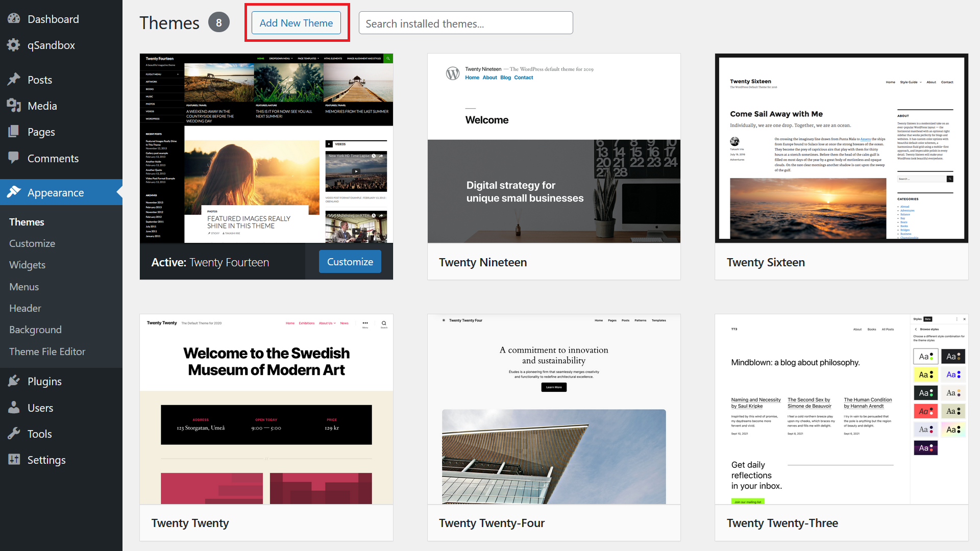This screenshot has height=551, width=980.
Task: Open Customize submenu link
Action: click(x=32, y=243)
